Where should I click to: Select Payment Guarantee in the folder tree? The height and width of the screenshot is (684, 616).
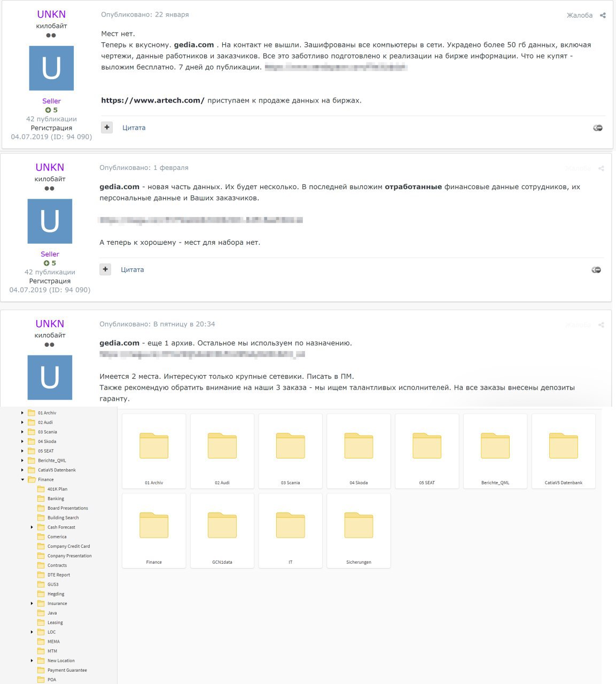tap(67, 670)
